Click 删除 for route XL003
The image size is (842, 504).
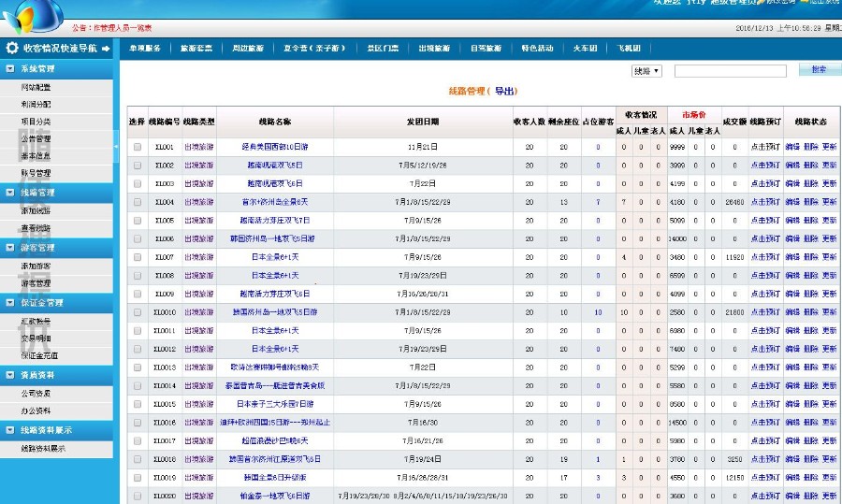click(811, 183)
